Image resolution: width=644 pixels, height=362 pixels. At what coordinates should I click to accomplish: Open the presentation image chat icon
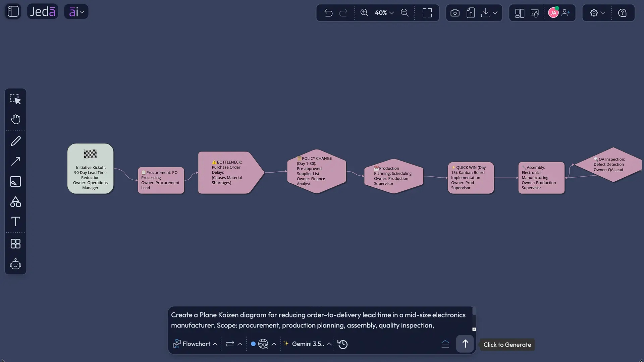[535, 13]
